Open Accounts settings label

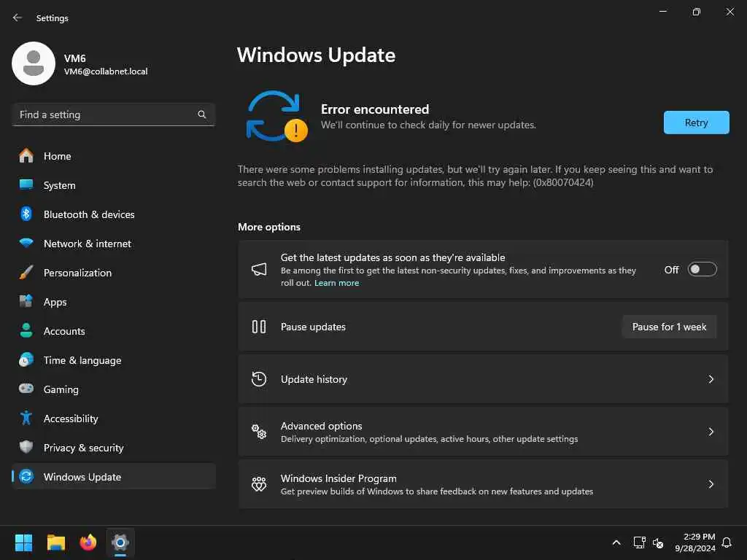(64, 331)
